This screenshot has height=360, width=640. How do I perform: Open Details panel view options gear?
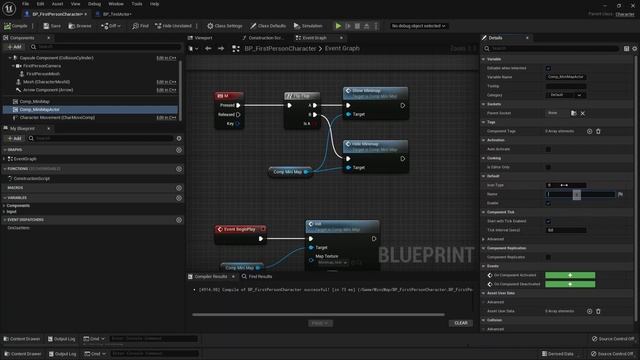(x=635, y=49)
